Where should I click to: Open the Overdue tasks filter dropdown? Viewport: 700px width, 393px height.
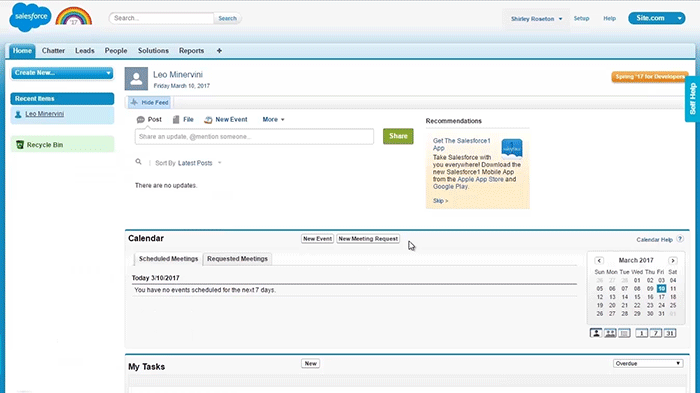coord(648,364)
